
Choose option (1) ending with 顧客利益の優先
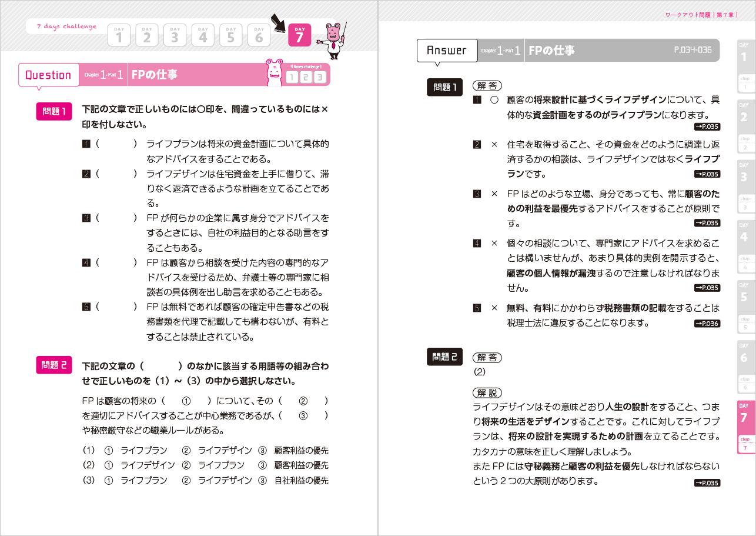[x=205, y=450]
